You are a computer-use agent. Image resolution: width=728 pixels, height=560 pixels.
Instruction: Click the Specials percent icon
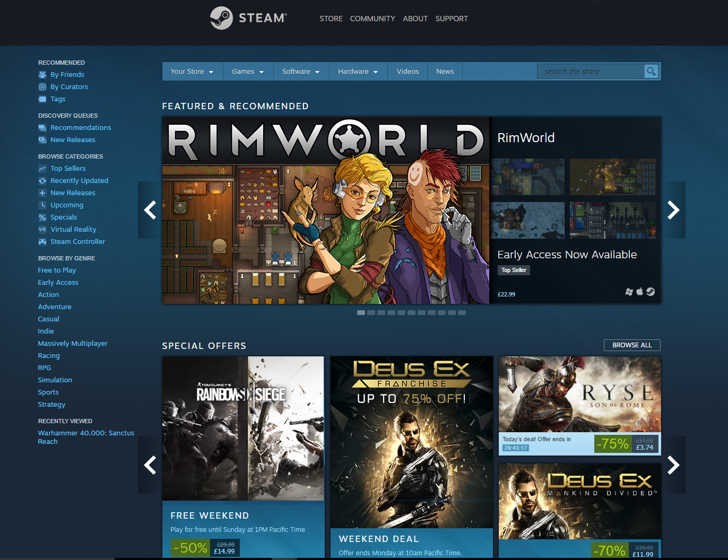click(x=42, y=217)
